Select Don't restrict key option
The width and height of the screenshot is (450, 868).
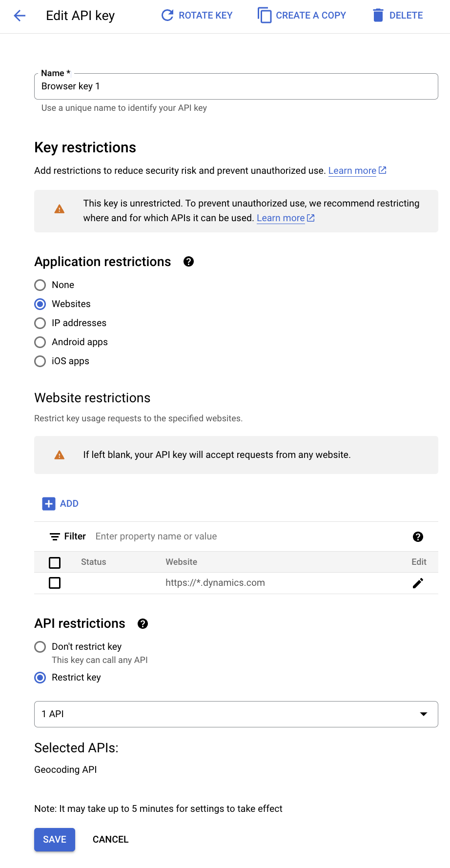click(40, 647)
